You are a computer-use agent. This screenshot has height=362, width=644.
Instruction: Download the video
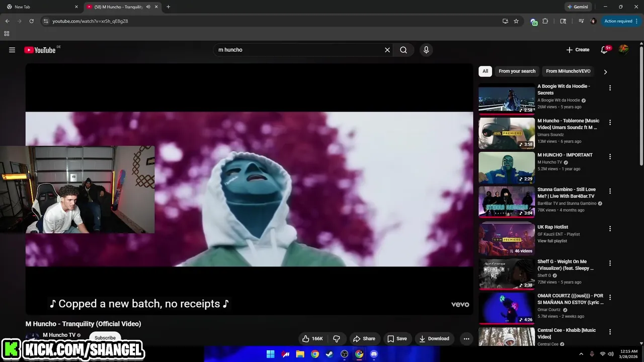click(x=434, y=338)
